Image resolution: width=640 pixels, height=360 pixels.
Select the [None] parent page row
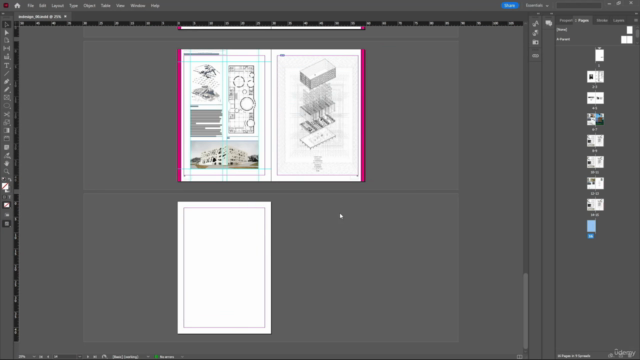click(x=595, y=30)
